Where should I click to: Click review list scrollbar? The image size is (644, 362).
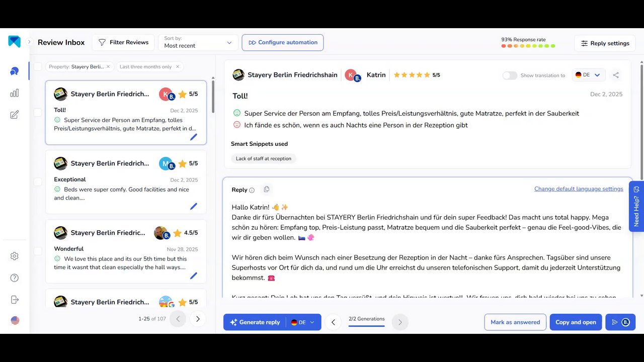click(213, 97)
